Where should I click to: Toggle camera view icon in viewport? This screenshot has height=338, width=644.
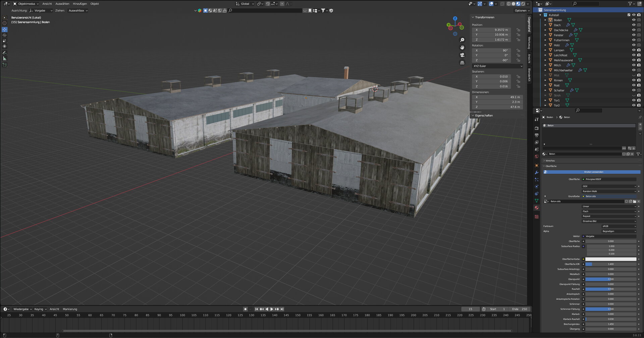coord(462,55)
